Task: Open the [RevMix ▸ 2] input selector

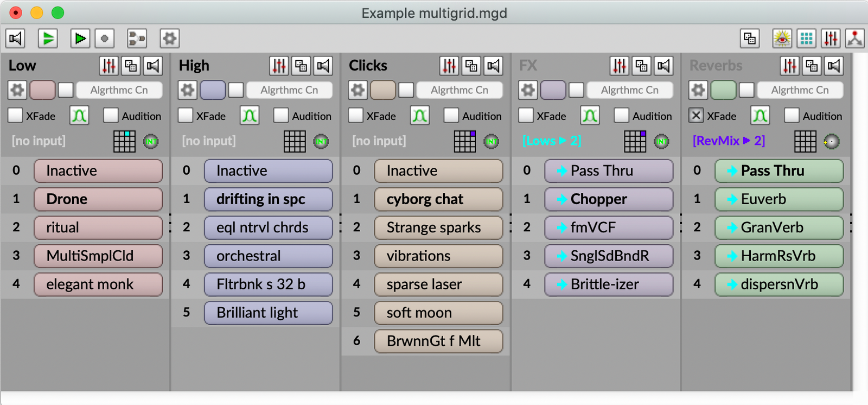Action: tap(729, 141)
